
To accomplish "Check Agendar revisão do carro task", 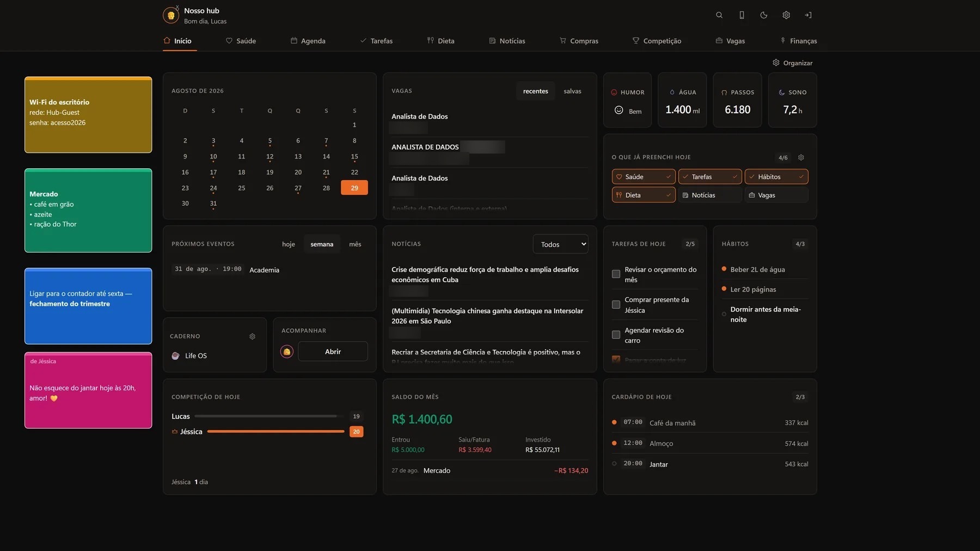I will (x=616, y=335).
